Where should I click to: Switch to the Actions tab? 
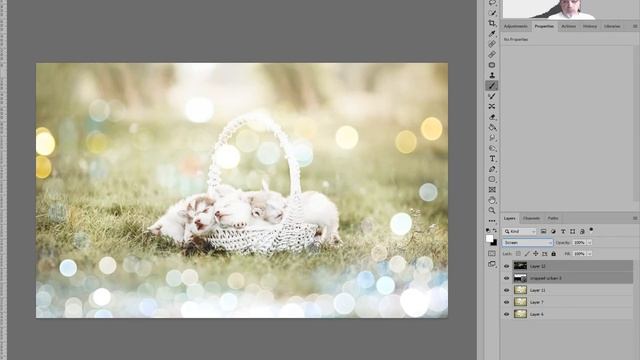pos(569,26)
